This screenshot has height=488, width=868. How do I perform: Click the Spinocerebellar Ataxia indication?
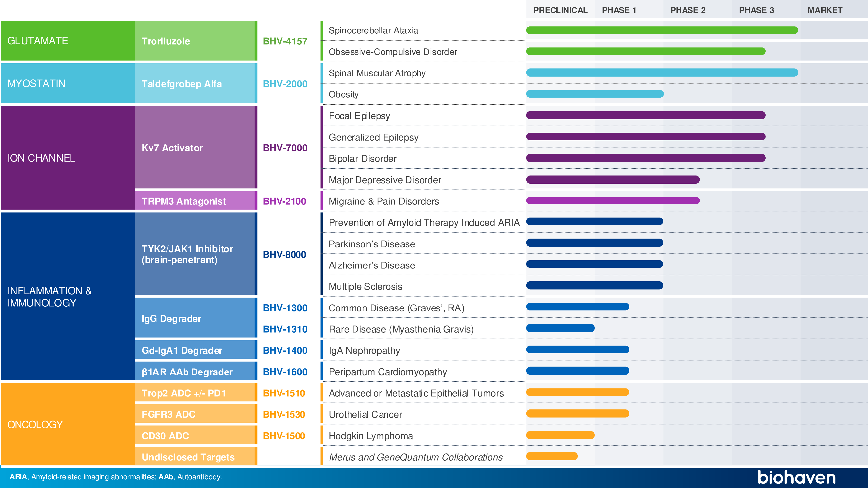(x=373, y=30)
